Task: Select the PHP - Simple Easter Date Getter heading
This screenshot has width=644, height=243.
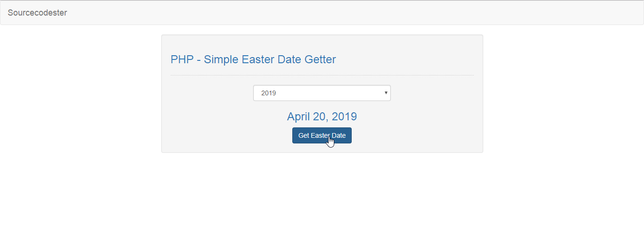Action: click(253, 59)
